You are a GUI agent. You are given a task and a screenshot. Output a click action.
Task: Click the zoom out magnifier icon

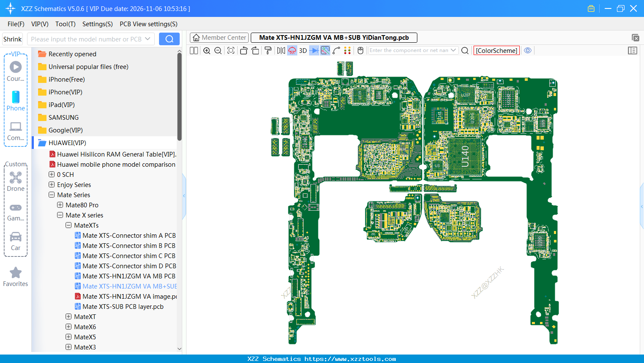[218, 51]
